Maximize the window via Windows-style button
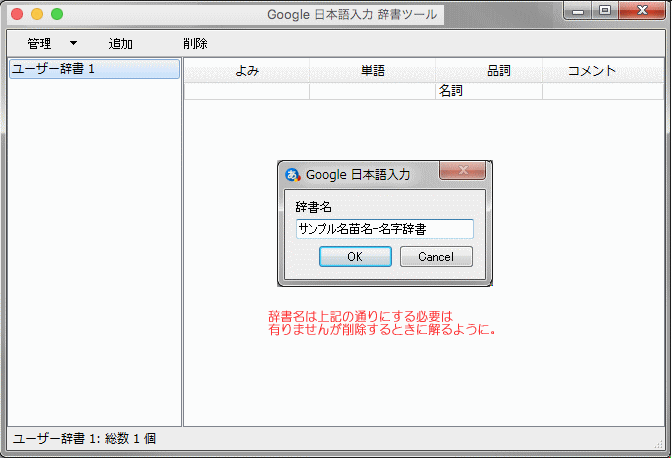The height and width of the screenshot is (458, 672). pos(605,11)
